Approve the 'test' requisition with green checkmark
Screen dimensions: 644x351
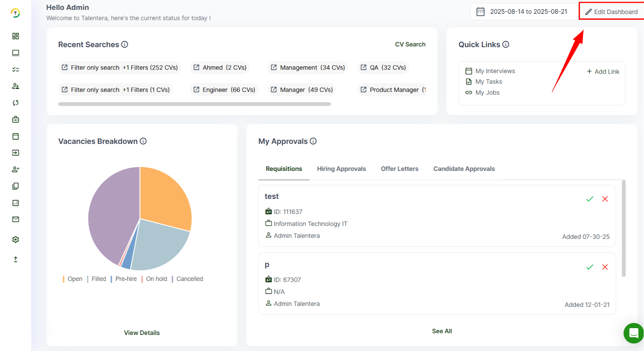pos(590,199)
